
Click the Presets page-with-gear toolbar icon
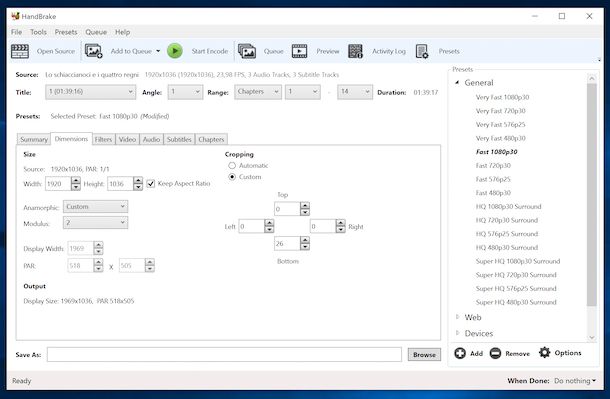[422, 51]
